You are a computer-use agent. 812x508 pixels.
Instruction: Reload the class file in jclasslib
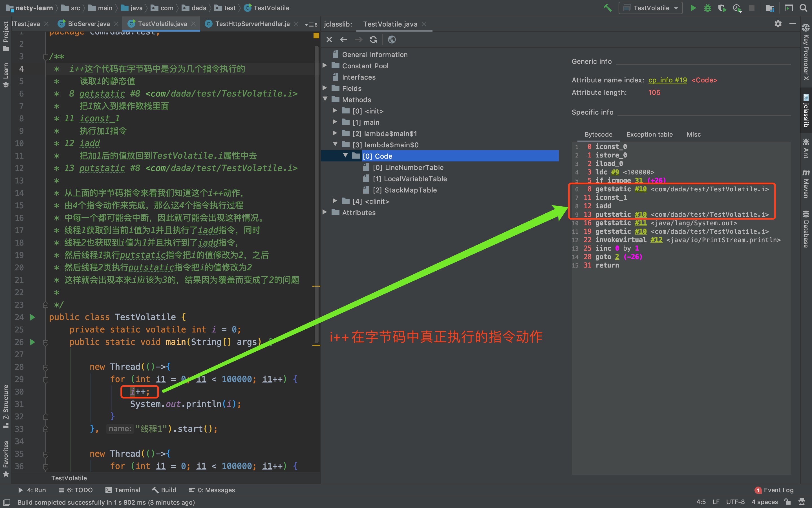[x=373, y=40]
